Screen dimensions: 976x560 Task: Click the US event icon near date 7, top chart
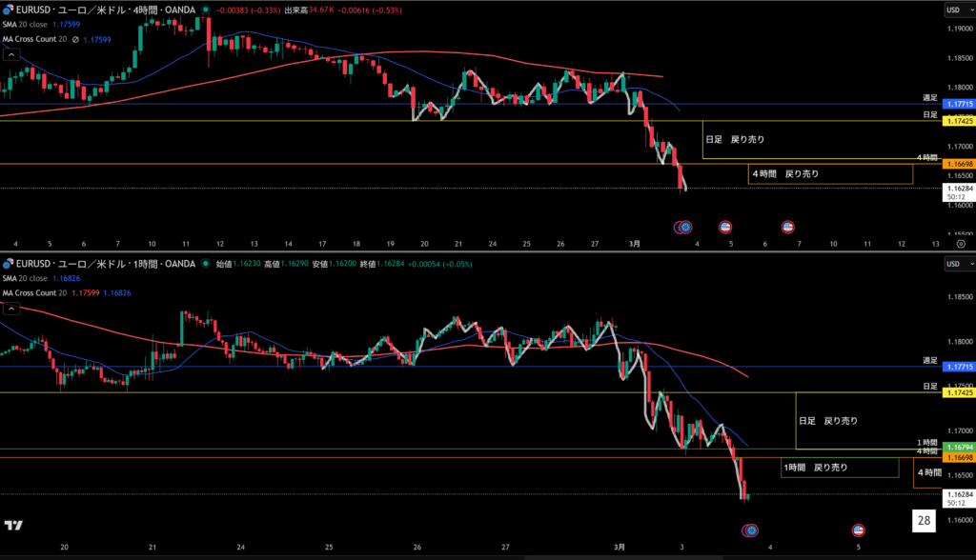tap(788, 227)
